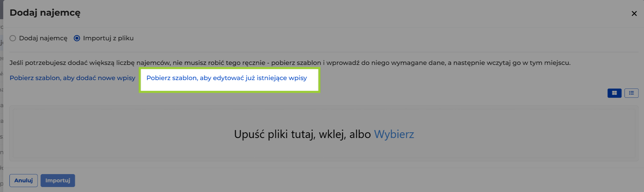The image size is (644, 192).
Task: Select the Dodaj najemcę radio button circle
Action: pyautogui.click(x=13, y=38)
